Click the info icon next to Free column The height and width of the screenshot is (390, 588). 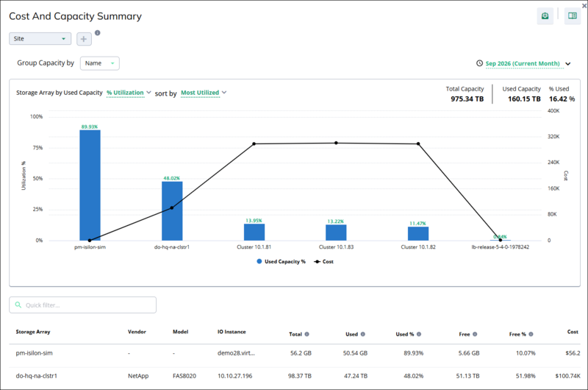475,334
